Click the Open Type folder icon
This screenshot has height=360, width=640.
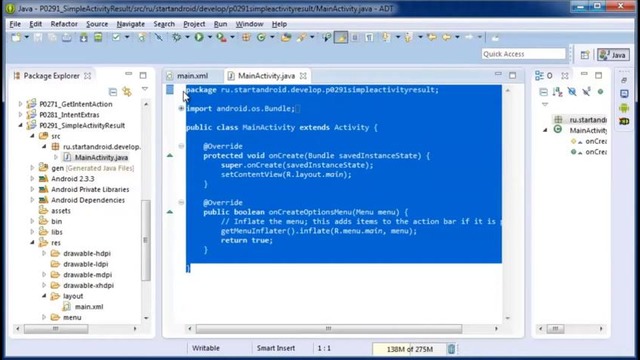[286, 38]
